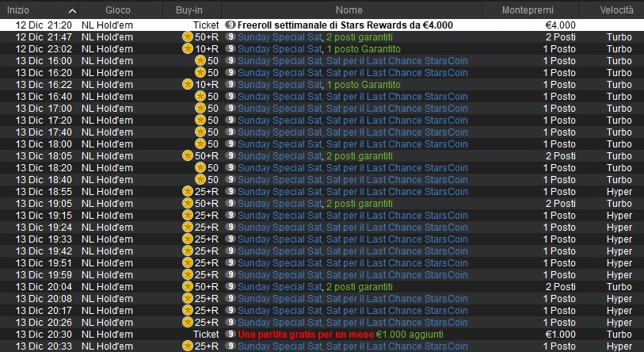This screenshot has width=644, height=352.
Task: Click the 9-max icon in the 13 Dic 20:08 row
Action: click(231, 299)
